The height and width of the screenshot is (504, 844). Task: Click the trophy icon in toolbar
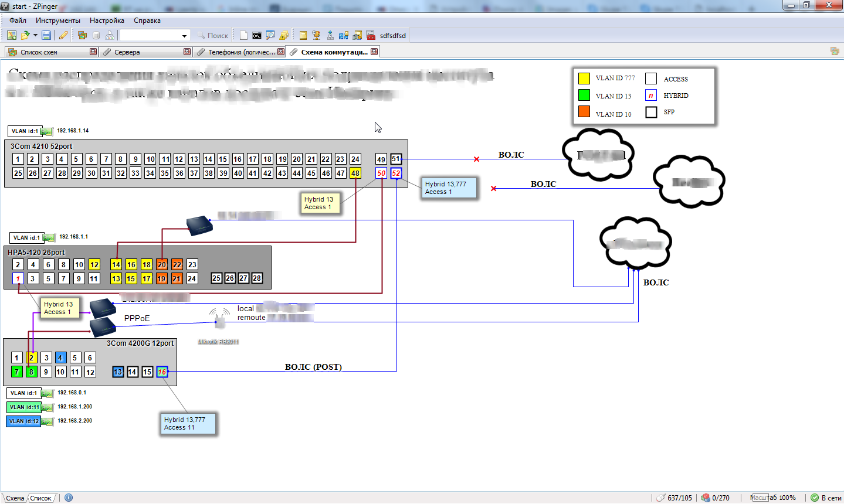click(316, 36)
